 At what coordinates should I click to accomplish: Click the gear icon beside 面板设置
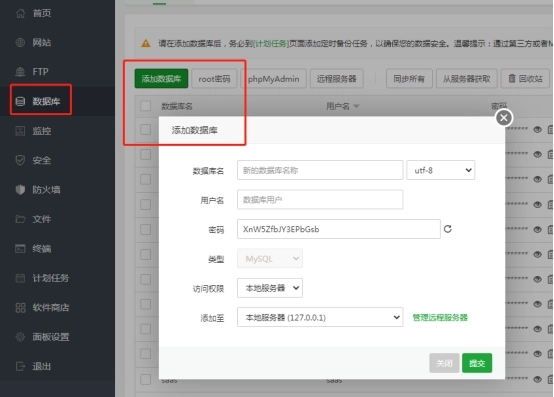click(20, 337)
